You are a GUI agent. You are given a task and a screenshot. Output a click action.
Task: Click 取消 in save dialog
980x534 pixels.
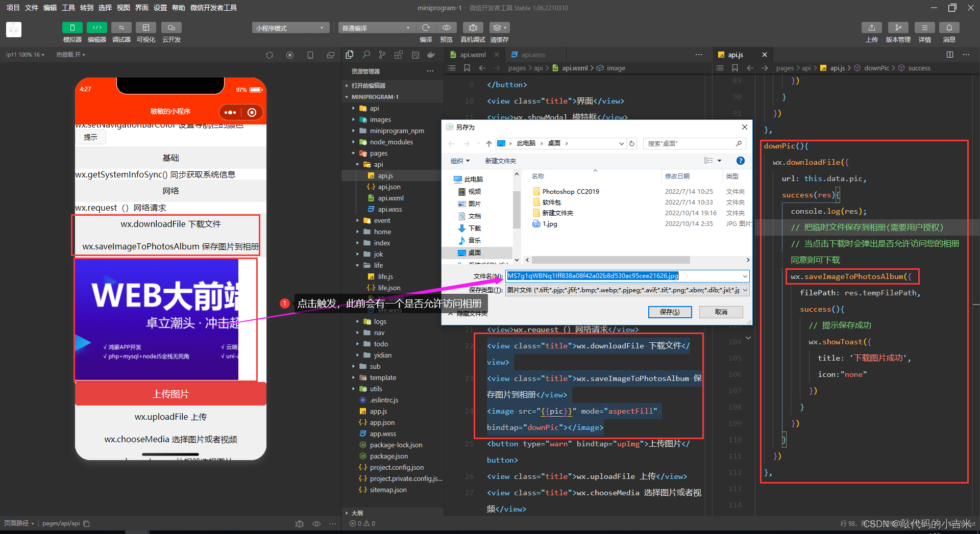(x=721, y=312)
